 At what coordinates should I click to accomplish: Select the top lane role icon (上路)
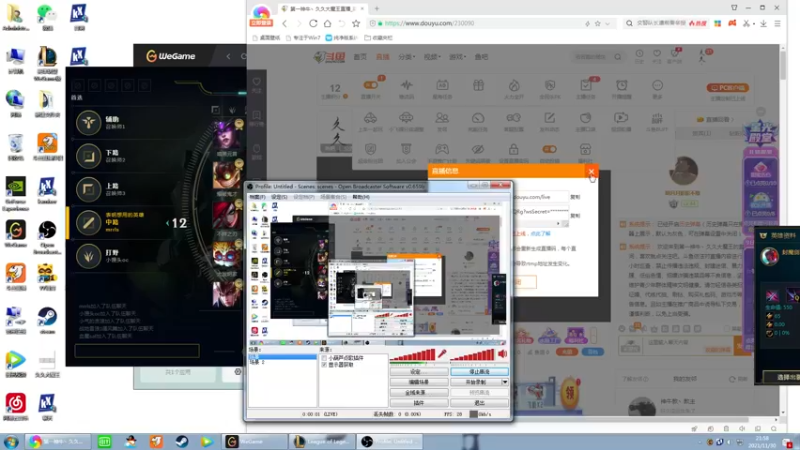point(88,190)
